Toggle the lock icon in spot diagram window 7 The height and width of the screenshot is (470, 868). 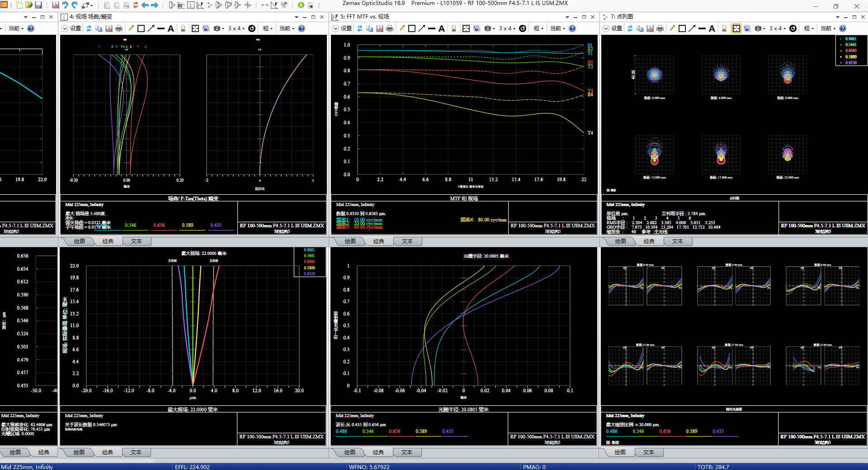[x=724, y=28]
